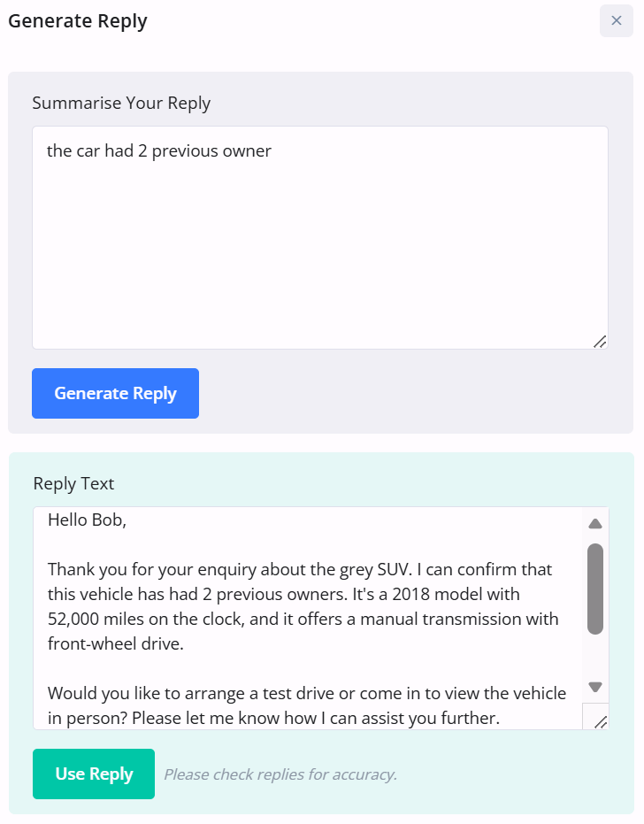Click the "Summarise Your Reply" label

coord(121,103)
